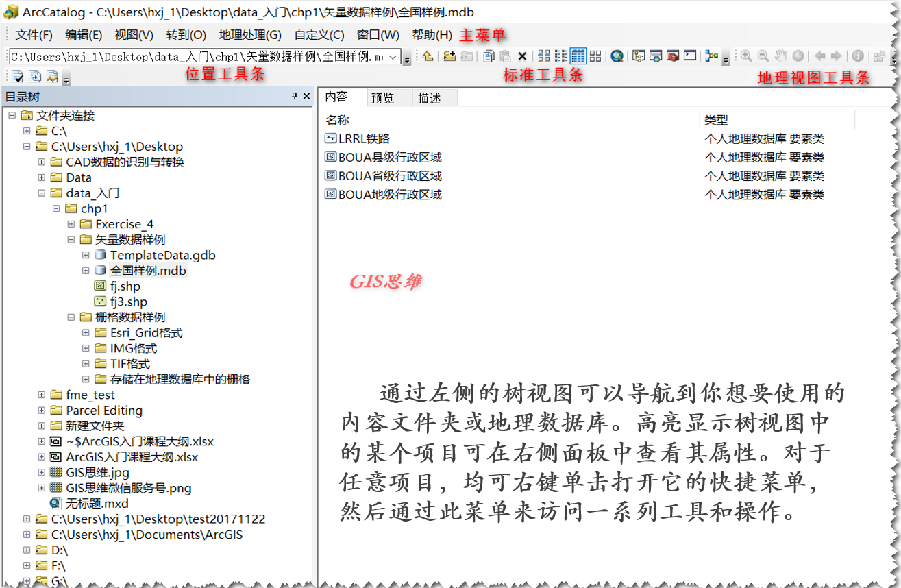Click Connect To Folder icon

pos(449,56)
